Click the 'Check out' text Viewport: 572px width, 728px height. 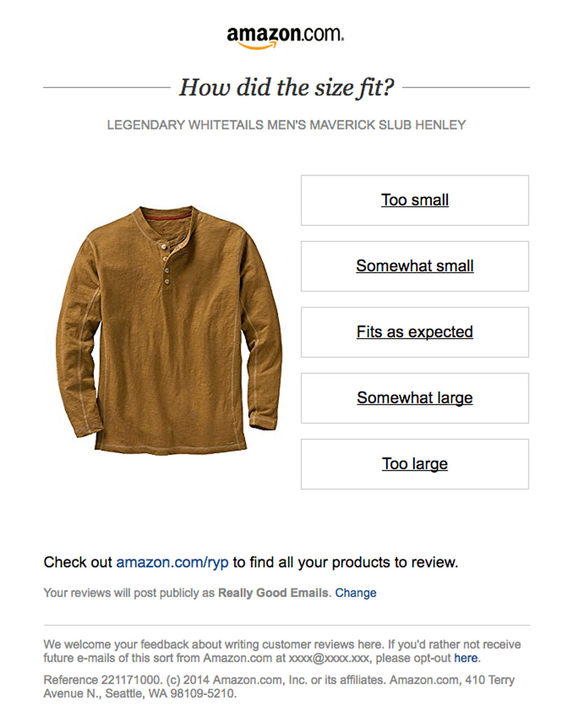click(x=78, y=563)
